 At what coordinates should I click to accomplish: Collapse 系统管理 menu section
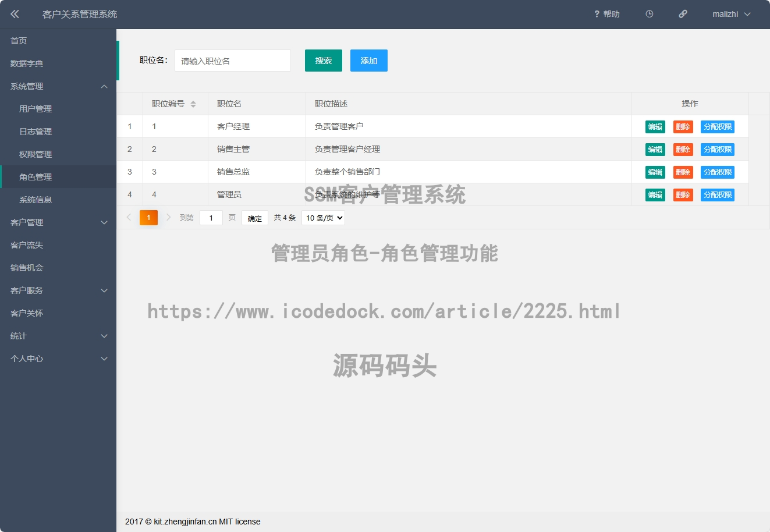pyautogui.click(x=58, y=86)
